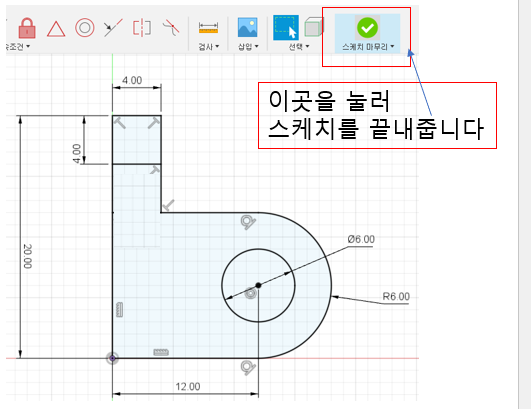Screen dimensions: 531x409
Task: Click the 3D box icon beside Select
Action: point(314,27)
